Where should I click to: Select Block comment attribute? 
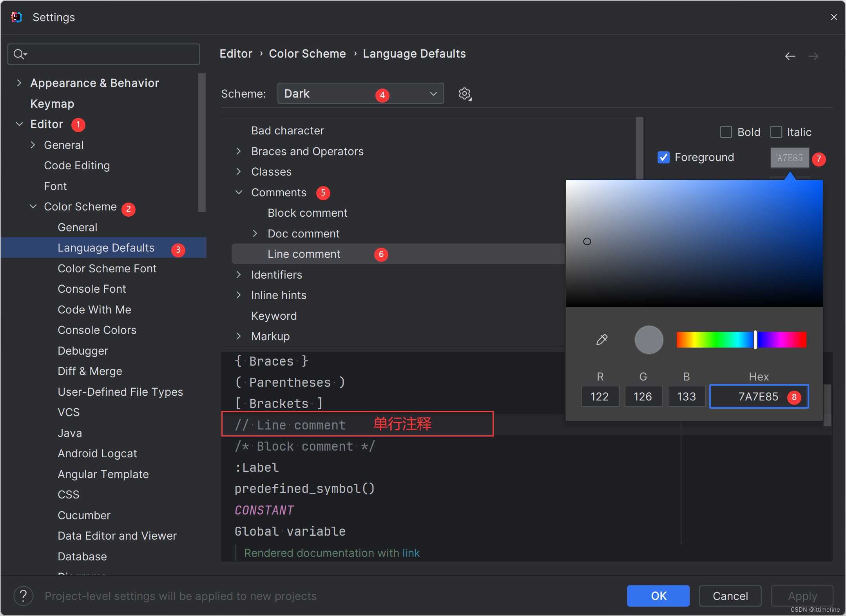(307, 213)
